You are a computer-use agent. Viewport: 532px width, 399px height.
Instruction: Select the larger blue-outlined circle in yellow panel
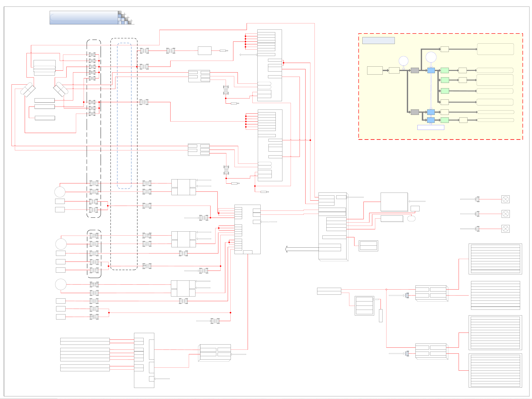pos(431,57)
